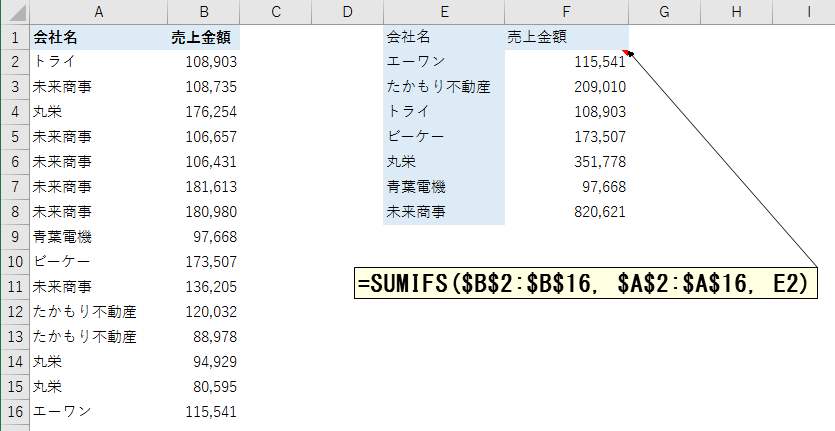Screen dimensions: 835x431
Task: Click cell E5 ビーケー
Action: [x=444, y=137]
